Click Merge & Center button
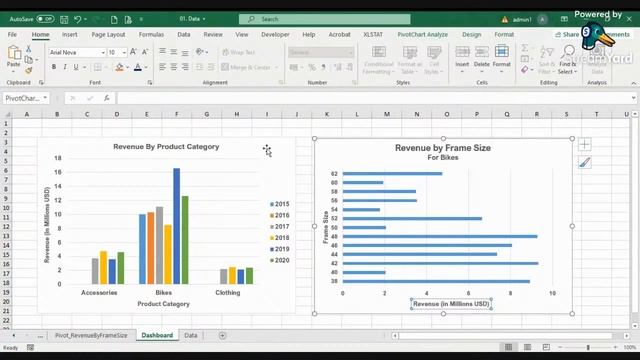640x360 pixels. pos(247,67)
